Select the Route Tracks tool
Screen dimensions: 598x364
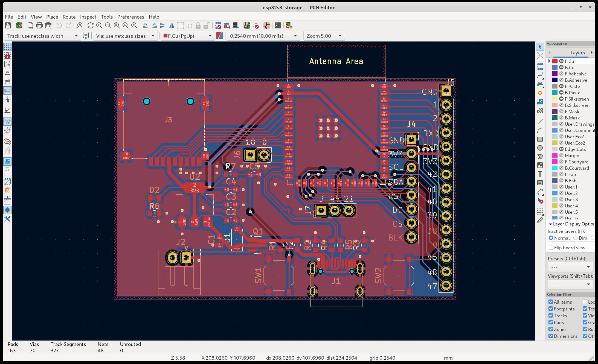pyautogui.click(x=540, y=76)
